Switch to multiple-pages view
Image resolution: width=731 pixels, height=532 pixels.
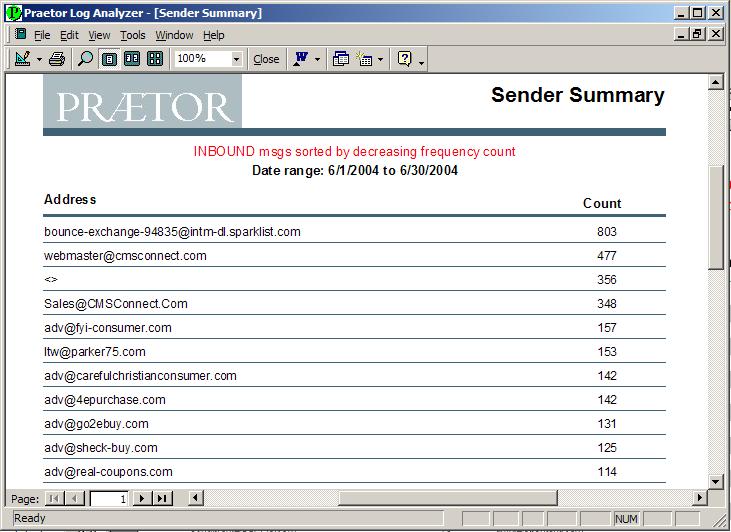[155, 59]
